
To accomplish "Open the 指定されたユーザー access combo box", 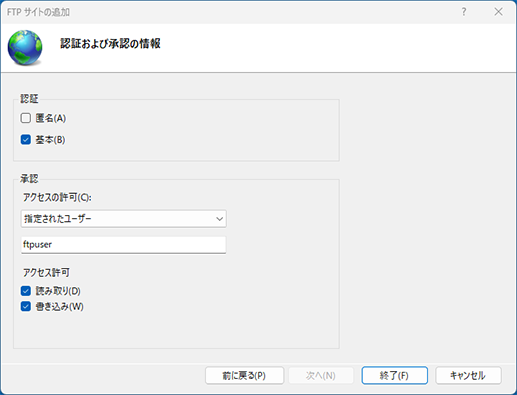I will click(124, 219).
